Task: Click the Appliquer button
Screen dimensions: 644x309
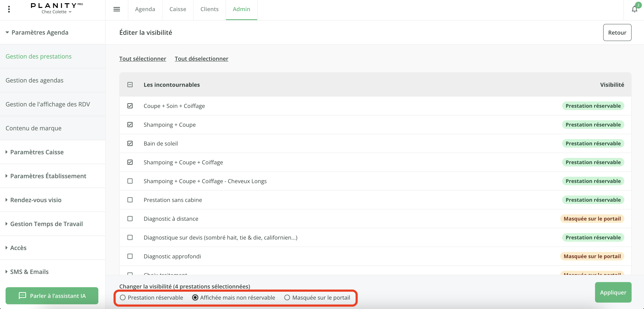Action: coord(613,292)
